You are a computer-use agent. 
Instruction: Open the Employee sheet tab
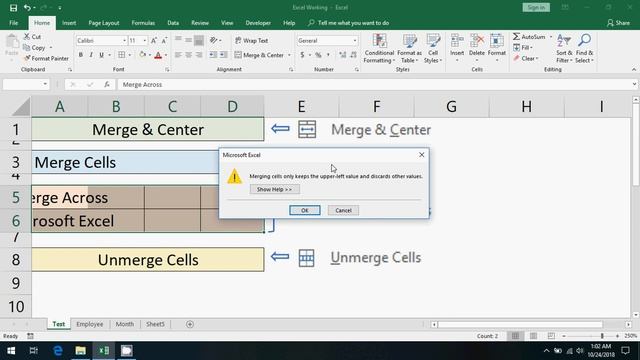(89, 324)
